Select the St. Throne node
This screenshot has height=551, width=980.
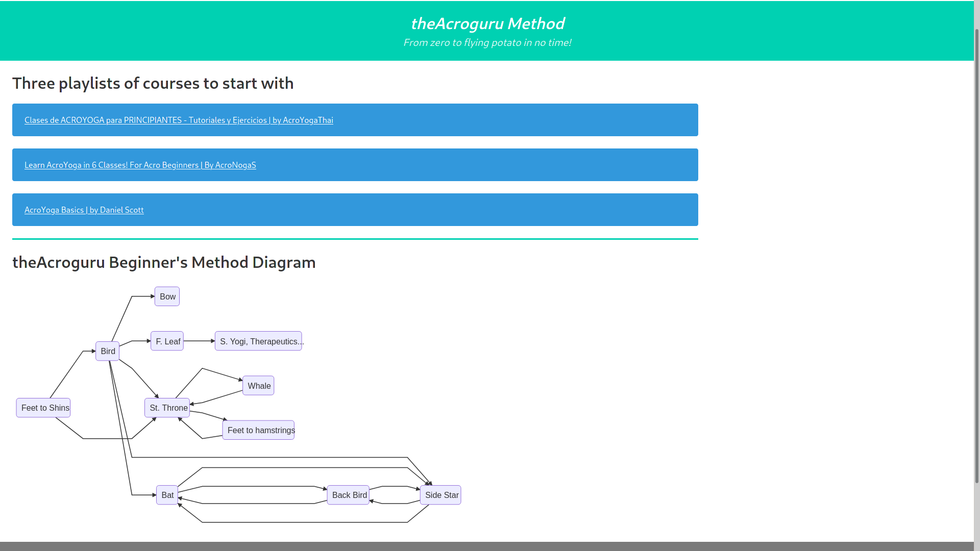[167, 408]
